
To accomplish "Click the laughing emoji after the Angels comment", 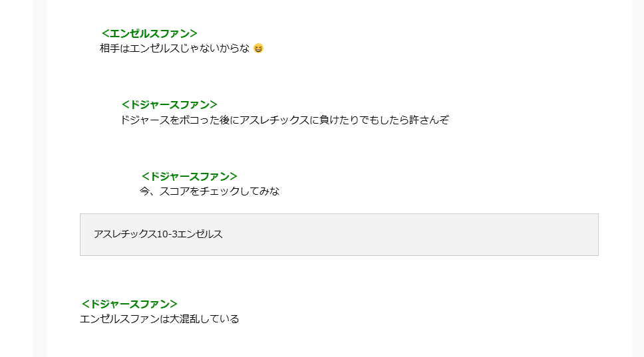I will pos(258,49).
